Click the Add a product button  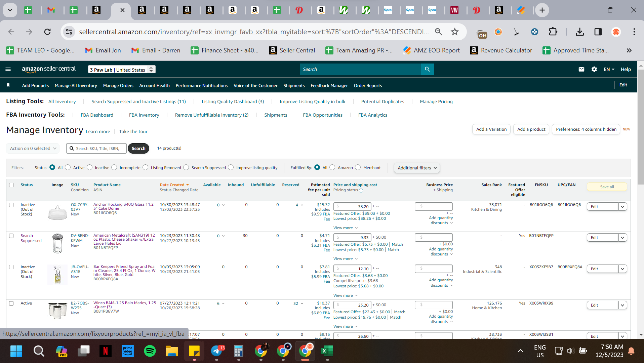pyautogui.click(x=531, y=129)
